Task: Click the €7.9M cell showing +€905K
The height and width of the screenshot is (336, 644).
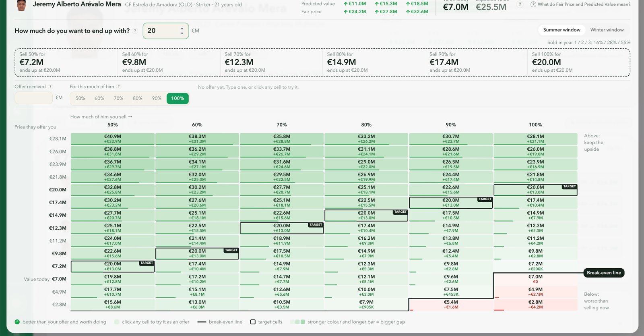Action: pyautogui.click(x=366, y=305)
